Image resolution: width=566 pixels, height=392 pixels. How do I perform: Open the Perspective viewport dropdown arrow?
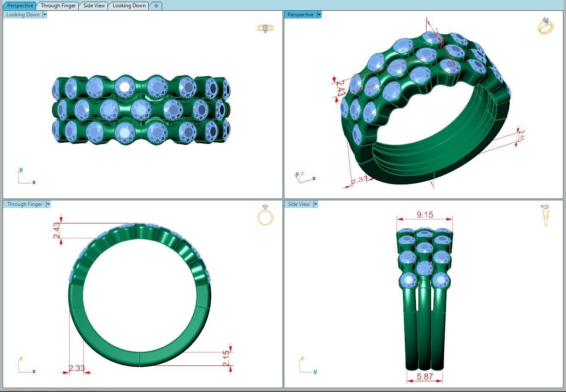[319, 15]
